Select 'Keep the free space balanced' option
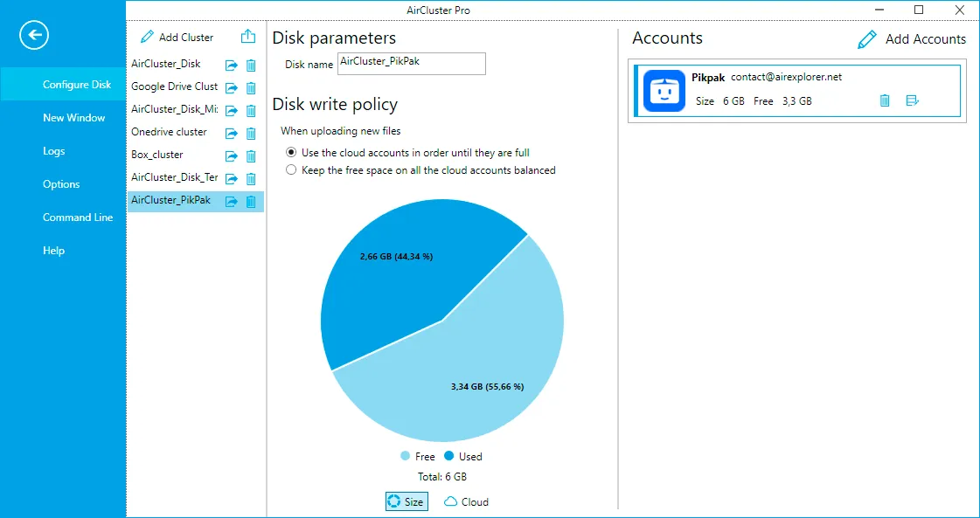Viewport: 980px width, 518px height. (x=290, y=170)
